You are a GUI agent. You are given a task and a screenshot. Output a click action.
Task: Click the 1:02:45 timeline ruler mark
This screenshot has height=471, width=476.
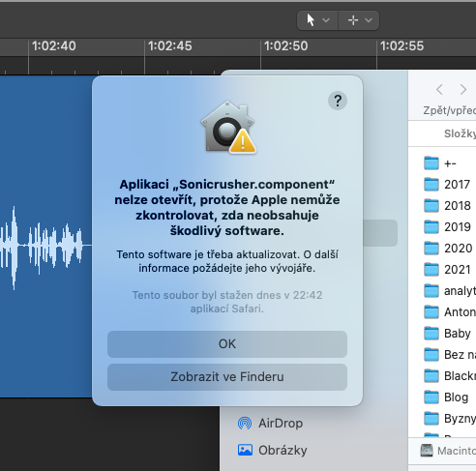[x=170, y=46]
